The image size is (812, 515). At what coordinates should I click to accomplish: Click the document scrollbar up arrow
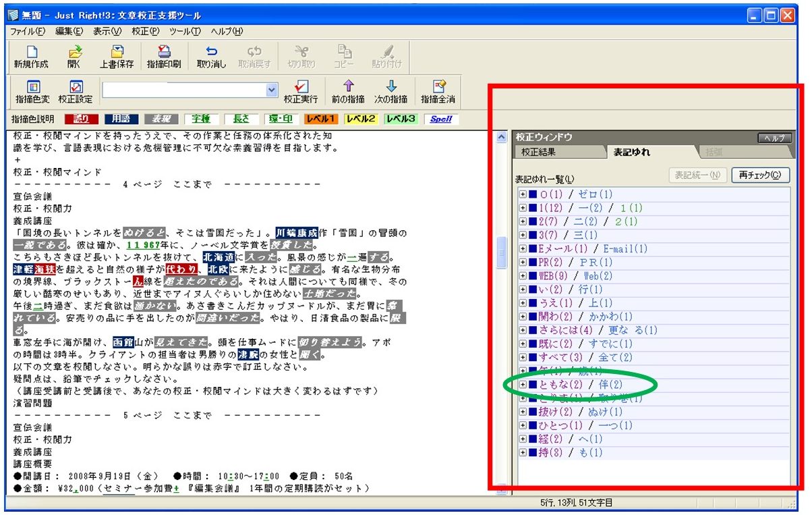point(501,137)
